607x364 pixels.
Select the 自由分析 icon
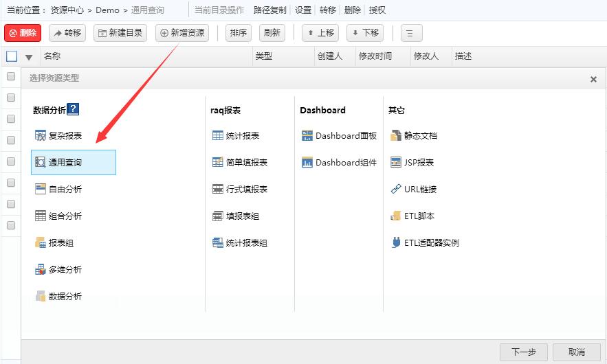tap(41, 189)
